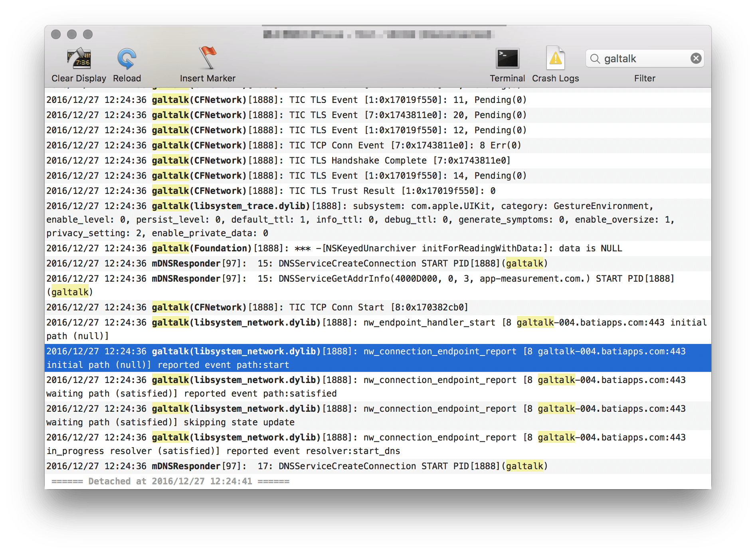The width and height of the screenshot is (756, 553).
Task: Click the Detached at 12:24:41 marker line
Action: pyautogui.click(x=170, y=482)
